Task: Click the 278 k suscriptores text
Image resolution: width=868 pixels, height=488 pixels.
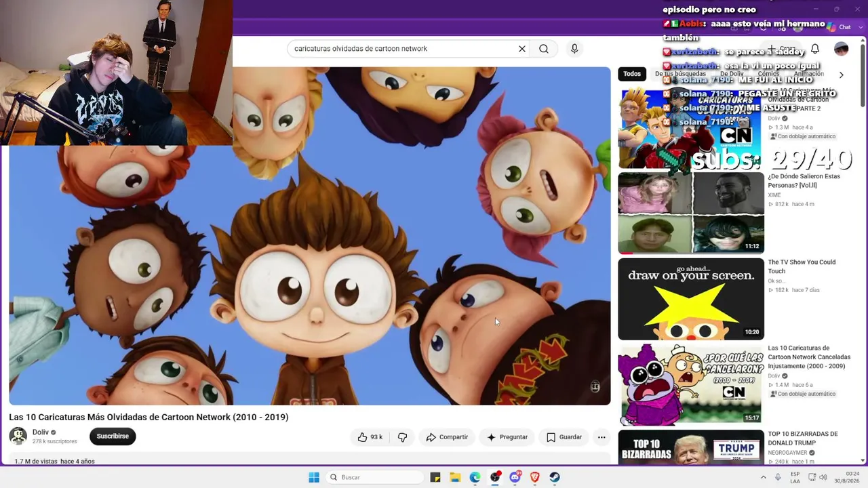Action: (x=55, y=441)
